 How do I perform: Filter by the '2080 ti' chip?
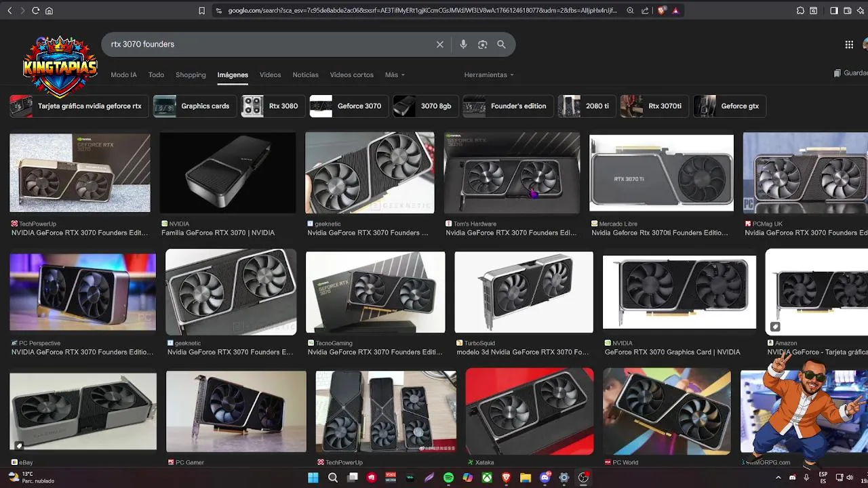(587, 106)
